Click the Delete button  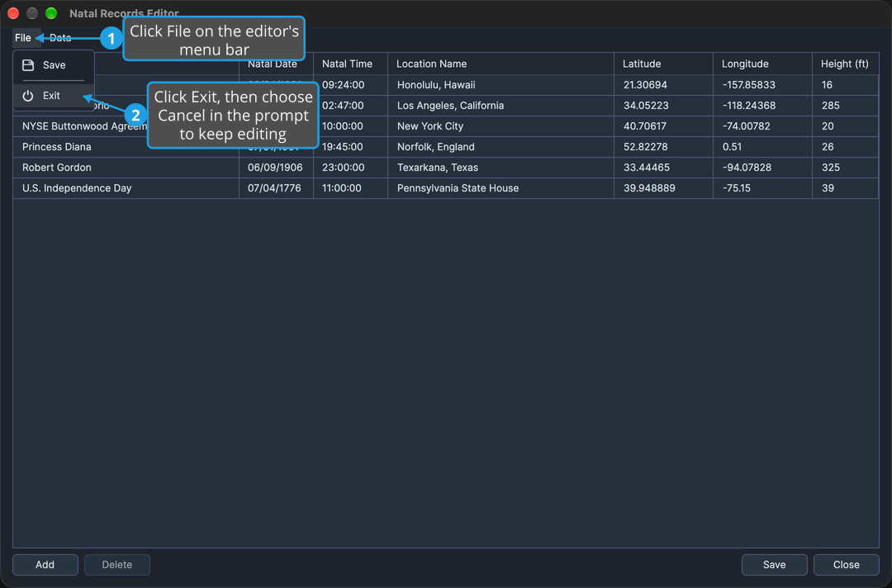[x=117, y=565]
